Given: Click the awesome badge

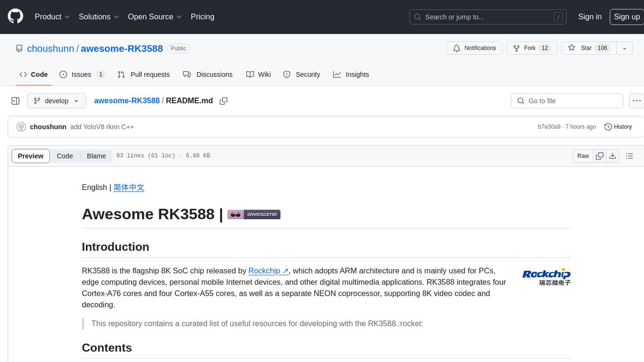Looking at the screenshot, I should pos(254,214).
